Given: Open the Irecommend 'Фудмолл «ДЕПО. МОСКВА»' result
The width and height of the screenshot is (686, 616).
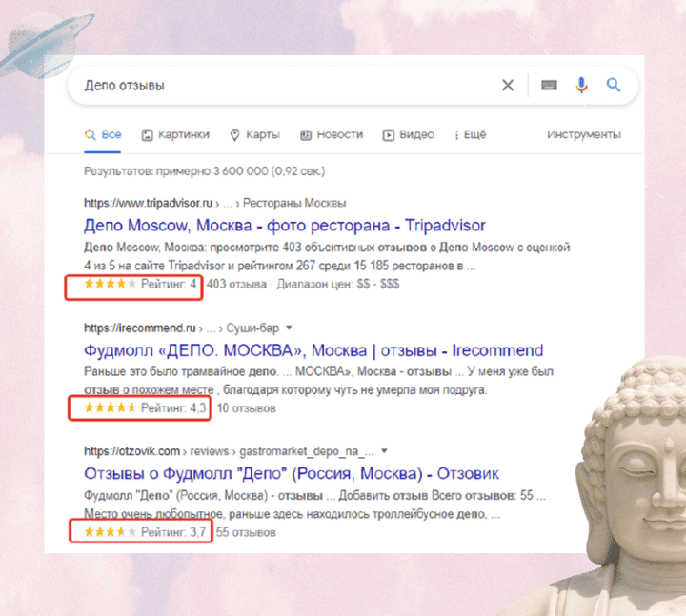Looking at the screenshot, I should coord(313,350).
